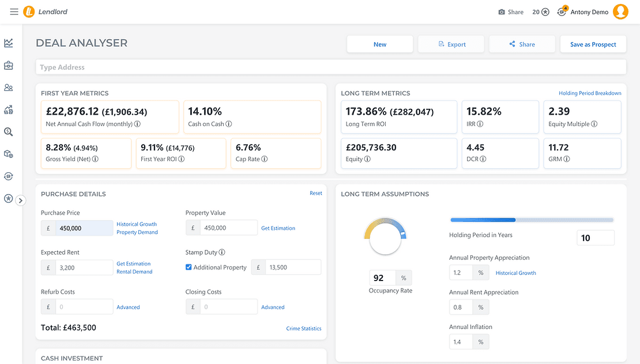The height and width of the screenshot is (364, 640).
Task: Adjust the Holding Period slider bar
Action: point(532,220)
